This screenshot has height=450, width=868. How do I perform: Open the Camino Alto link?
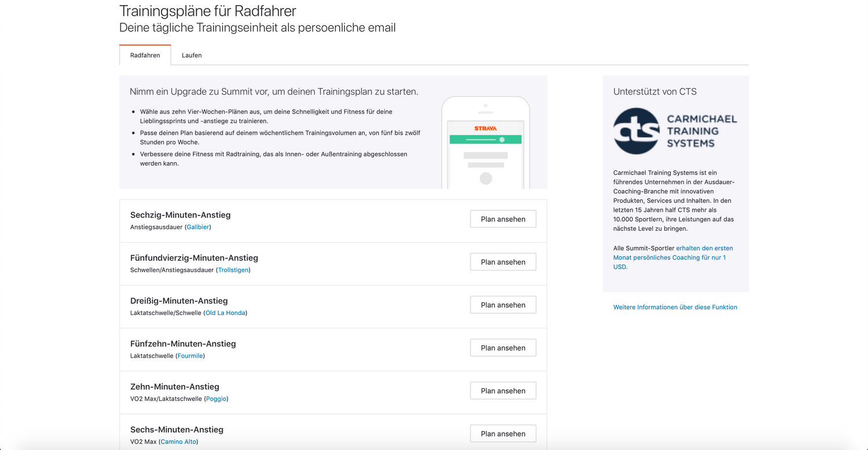tap(178, 441)
